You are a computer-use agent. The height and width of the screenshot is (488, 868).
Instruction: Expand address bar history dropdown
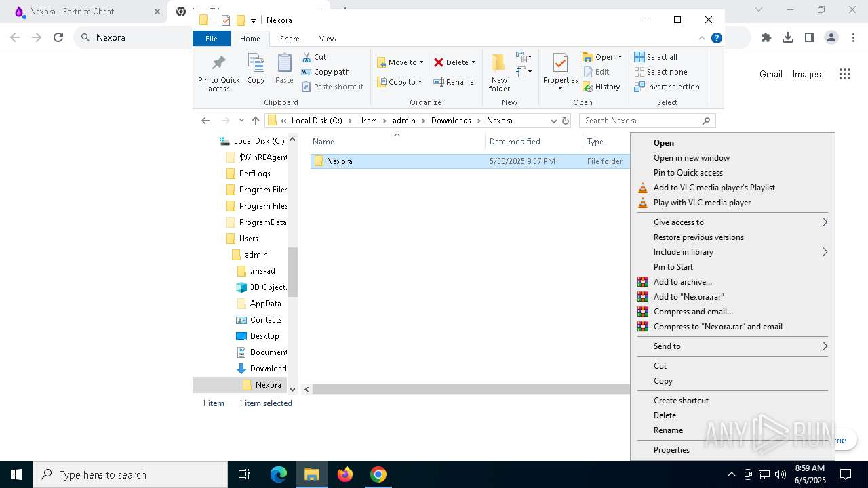[x=553, y=121]
